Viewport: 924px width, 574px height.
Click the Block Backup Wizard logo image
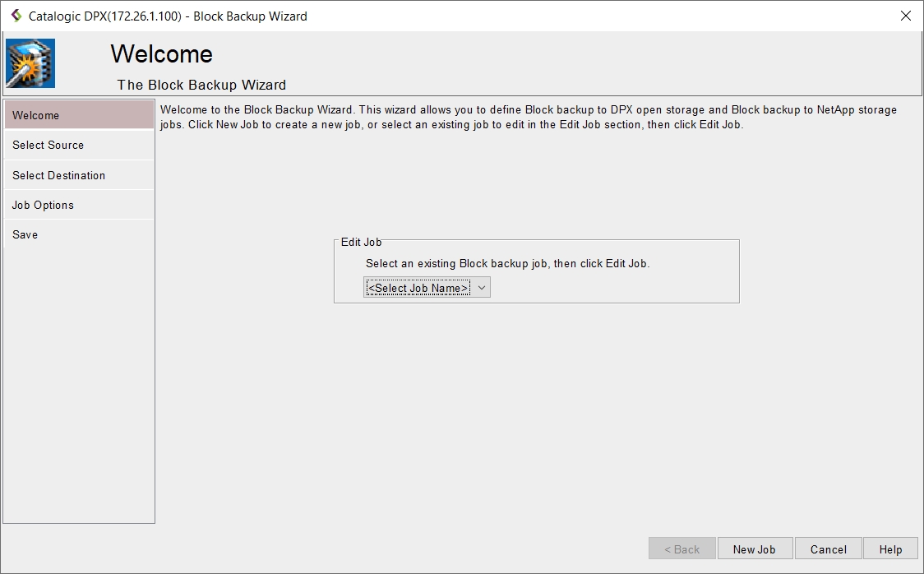(x=30, y=63)
